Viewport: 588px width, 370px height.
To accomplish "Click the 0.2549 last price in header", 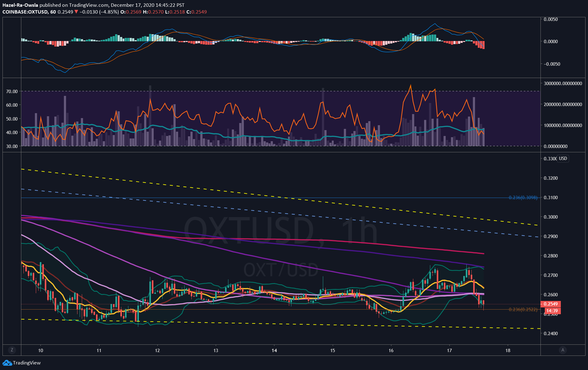I will pos(65,12).
